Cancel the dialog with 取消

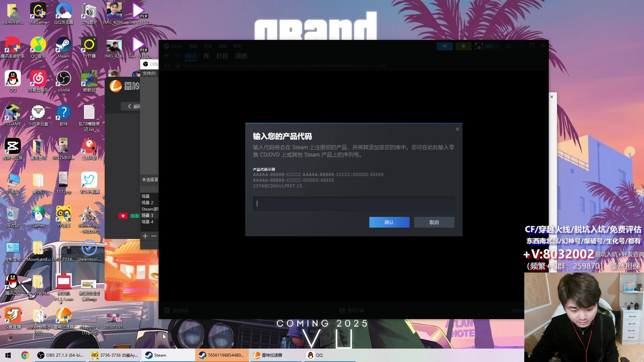click(434, 222)
